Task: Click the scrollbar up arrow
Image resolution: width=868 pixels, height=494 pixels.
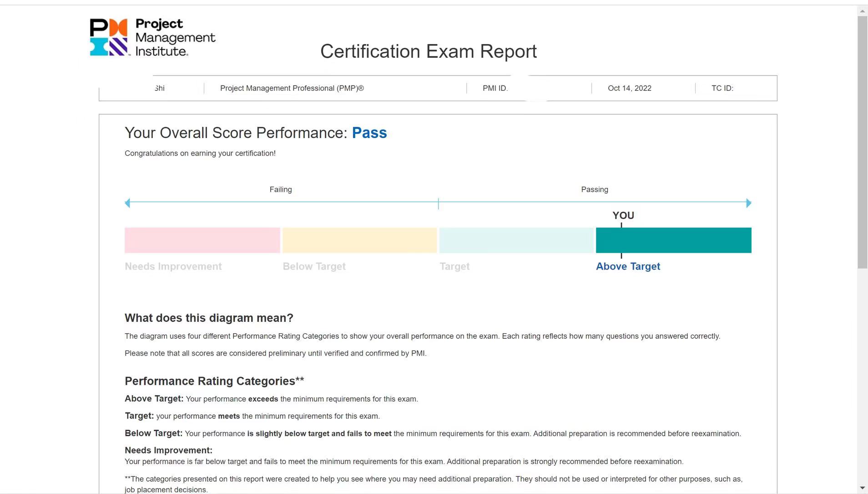Action: coord(862,11)
